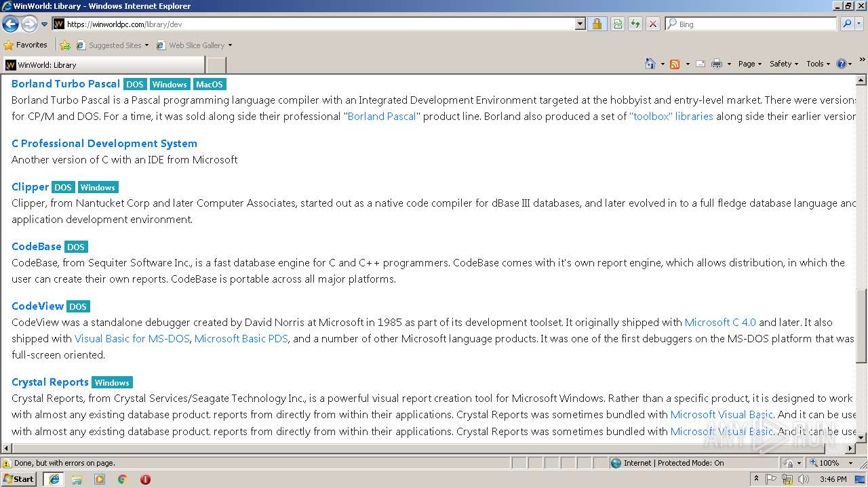Click the security lock icon in address bar

[x=597, y=24]
